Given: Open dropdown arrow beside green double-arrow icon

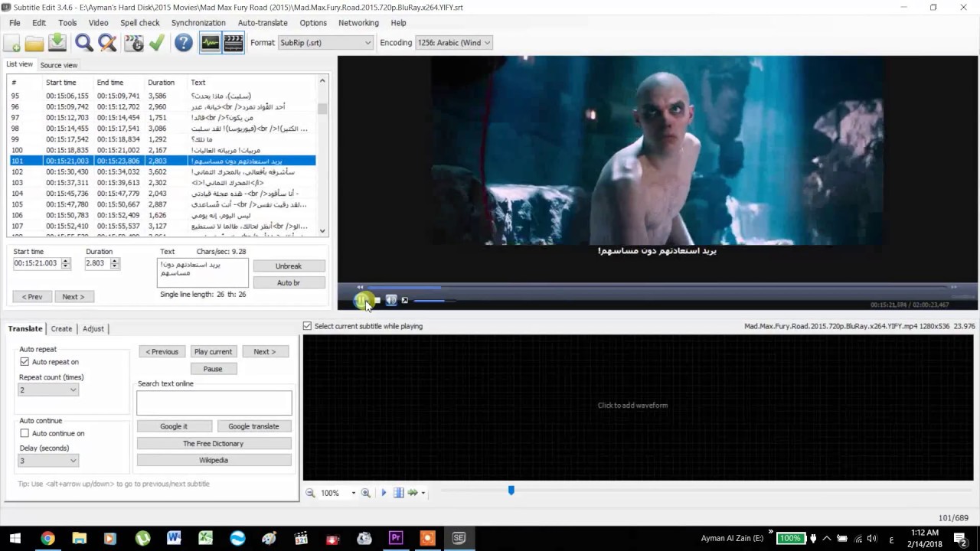Looking at the screenshot, I should 423,493.
